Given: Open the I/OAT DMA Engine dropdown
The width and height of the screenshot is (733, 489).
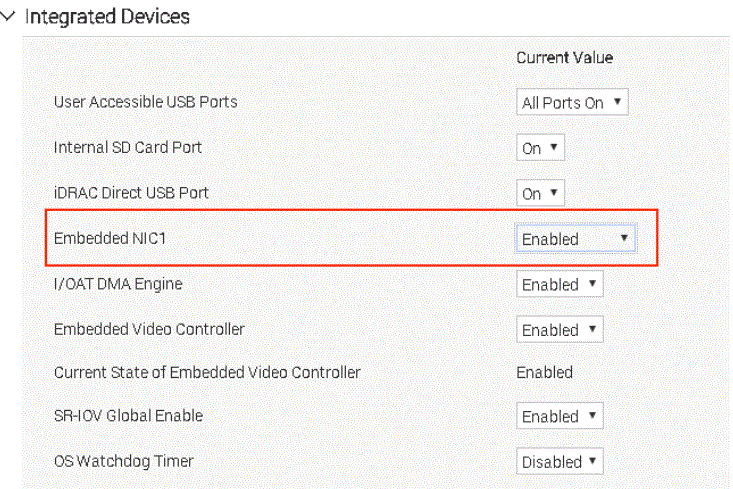Looking at the screenshot, I should 560,285.
